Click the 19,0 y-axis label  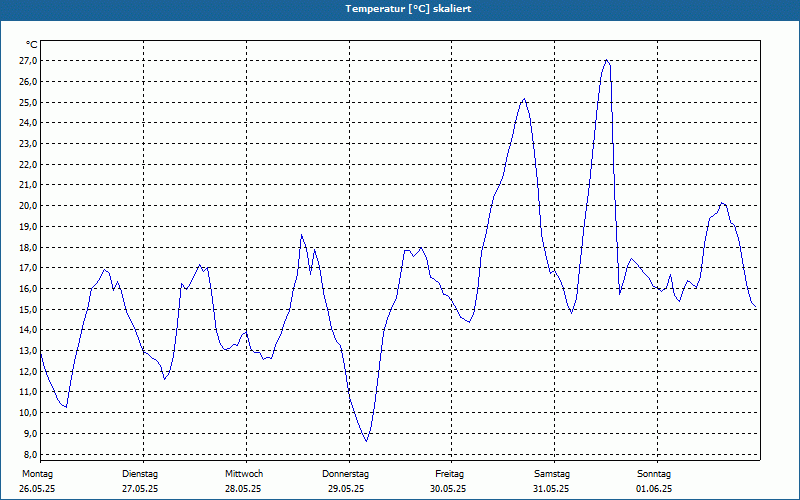click(28, 227)
